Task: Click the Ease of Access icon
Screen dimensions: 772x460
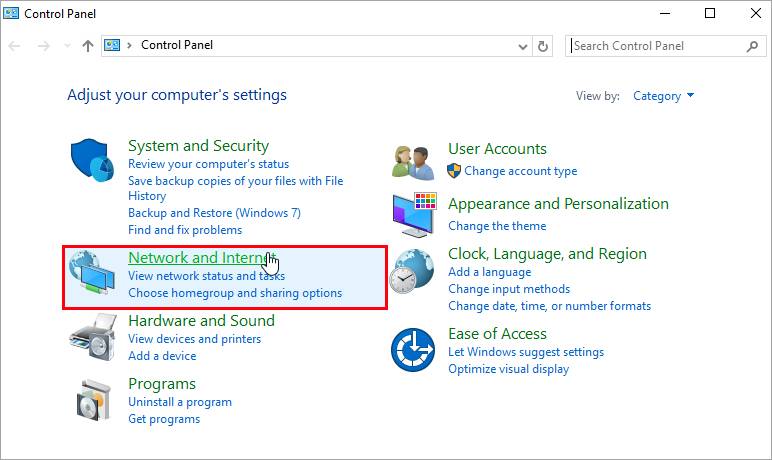Action: (x=413, y=350)
